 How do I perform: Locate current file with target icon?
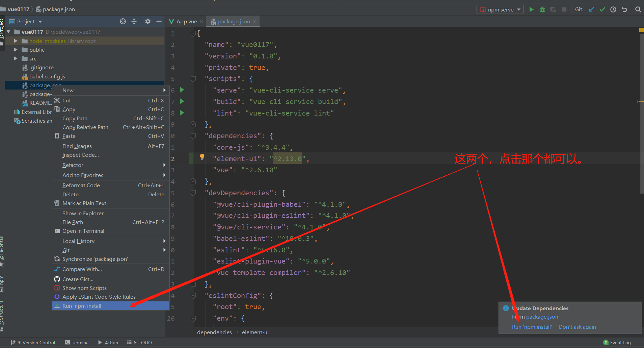[123, 21]
